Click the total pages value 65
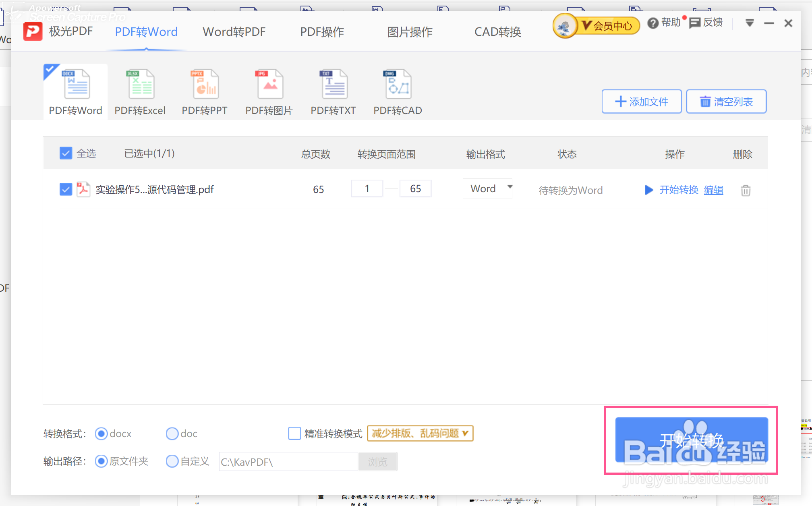Image resolution: width=812 pixels, height=506 pixels. pyautogui.click(x=319, y=189)
